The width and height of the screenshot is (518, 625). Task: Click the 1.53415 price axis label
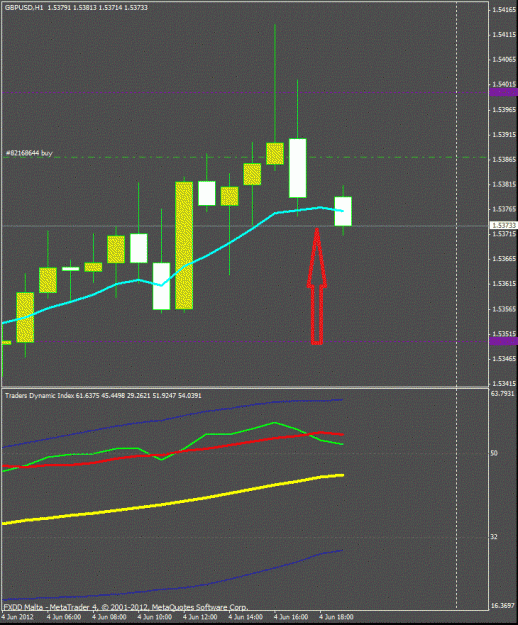point(504,383)
